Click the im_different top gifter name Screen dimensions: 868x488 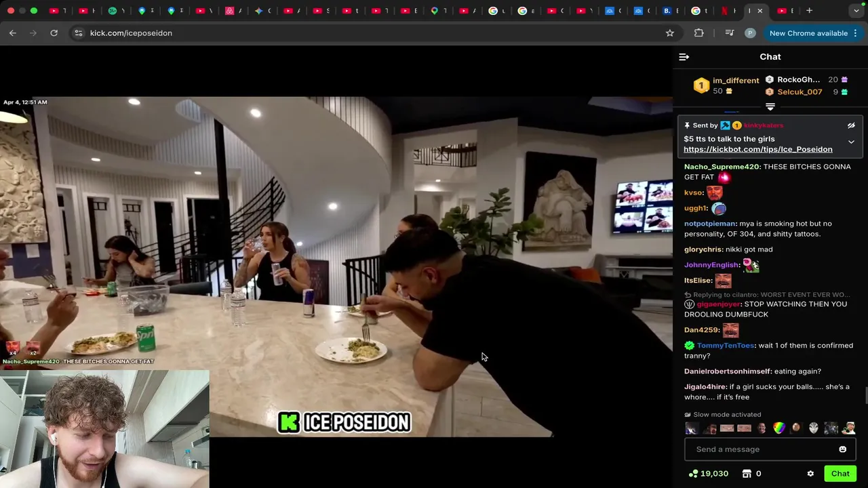coord(736,81)
